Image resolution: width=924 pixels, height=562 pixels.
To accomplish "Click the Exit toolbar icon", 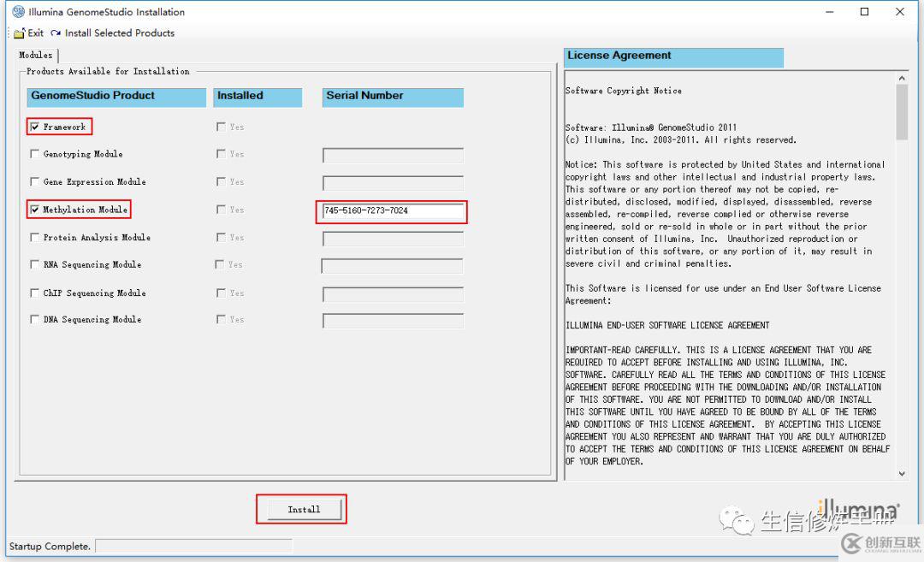I will coord(20,33).
